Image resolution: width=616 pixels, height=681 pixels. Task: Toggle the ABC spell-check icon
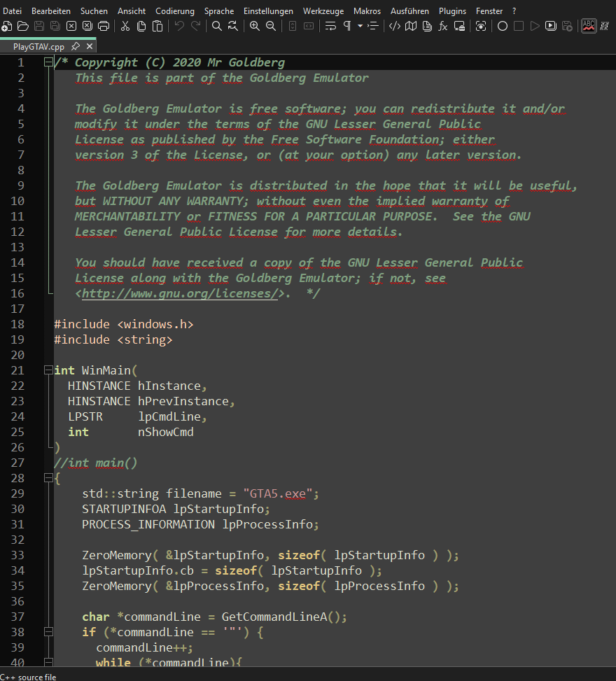pyautogui.click(x=589, y=26)
